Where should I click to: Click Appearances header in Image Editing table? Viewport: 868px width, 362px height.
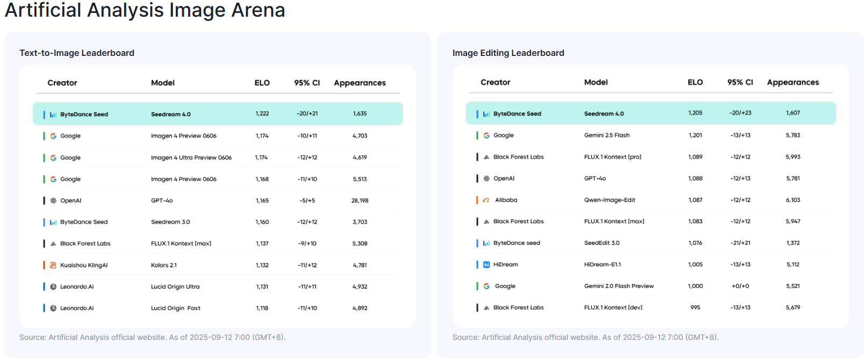(x=793, y=82)
